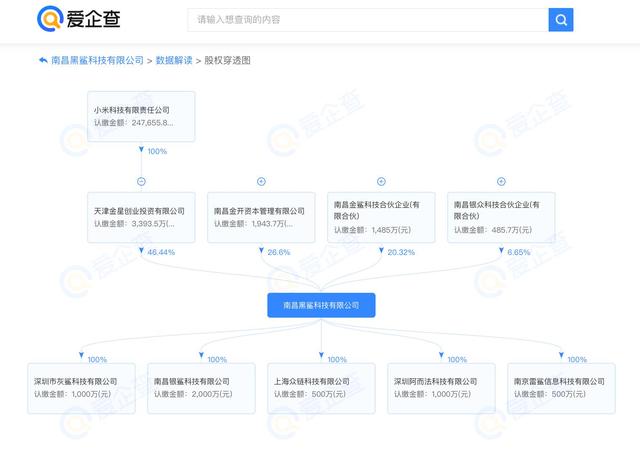Click the 100% label under 小米科技
Viewport: 640px width, 451px height.
coord(157,151)
